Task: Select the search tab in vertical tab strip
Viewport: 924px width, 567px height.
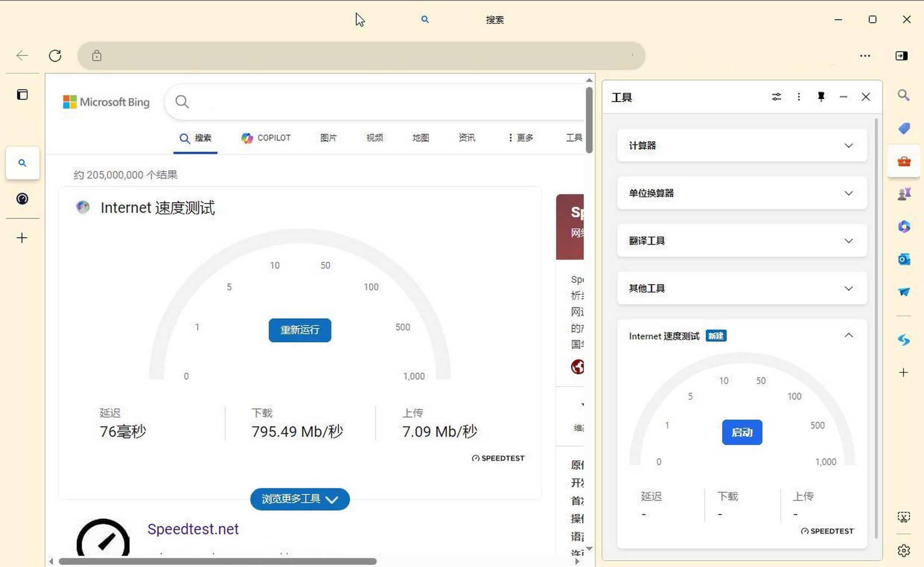Action: click(22, 163)
